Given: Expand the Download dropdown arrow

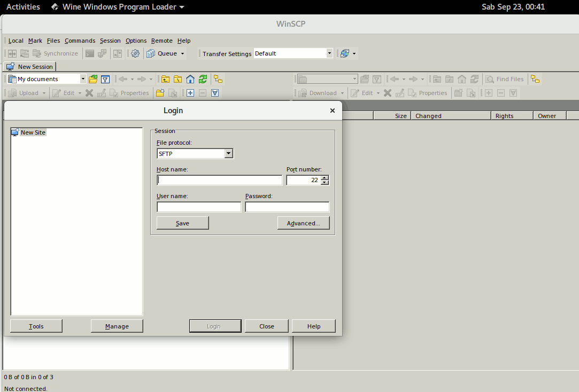Looking at the screenshot, I should 342,93.
